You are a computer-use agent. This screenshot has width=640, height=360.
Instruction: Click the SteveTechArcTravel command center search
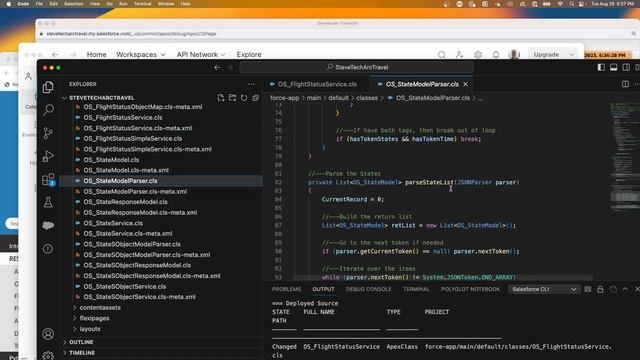click(x=356, y=67)
